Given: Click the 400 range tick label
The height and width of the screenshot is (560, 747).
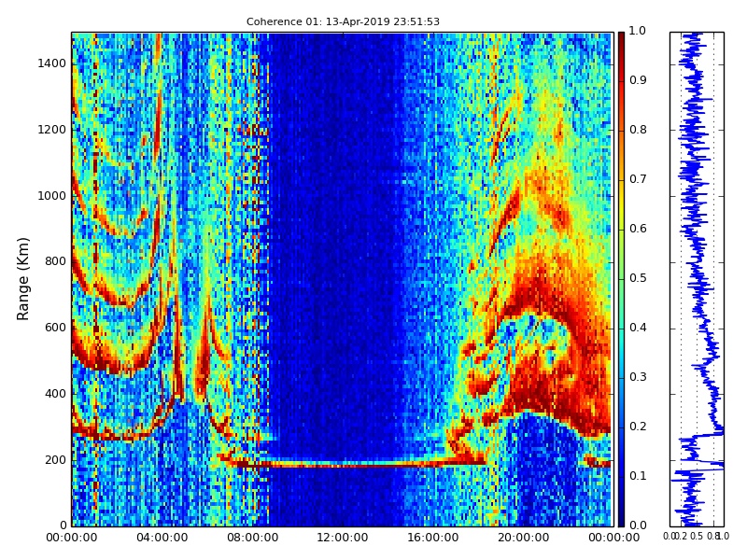Looking at the screenshot, I should pyautogui.click(x=55, y=394).
